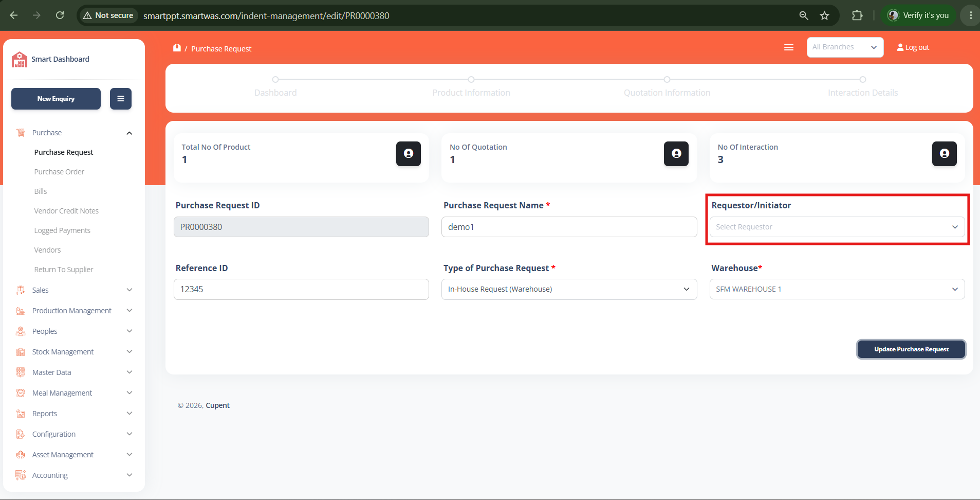This screenshot has width=980, height=500.
Task: Open browser extensions puzzle icon
Action: pos(857,15)
